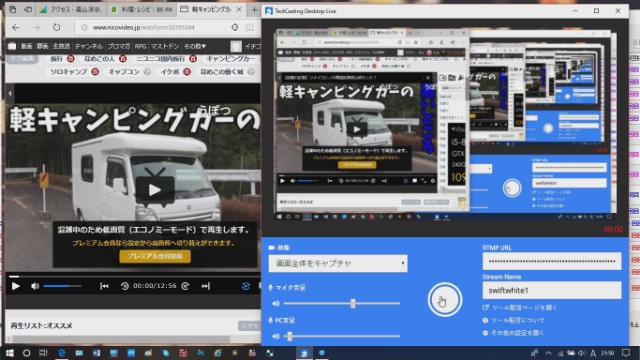Open the 生放送 menu in the niconico header
This screenshot has width=640, height=360.
click(61, 46)
